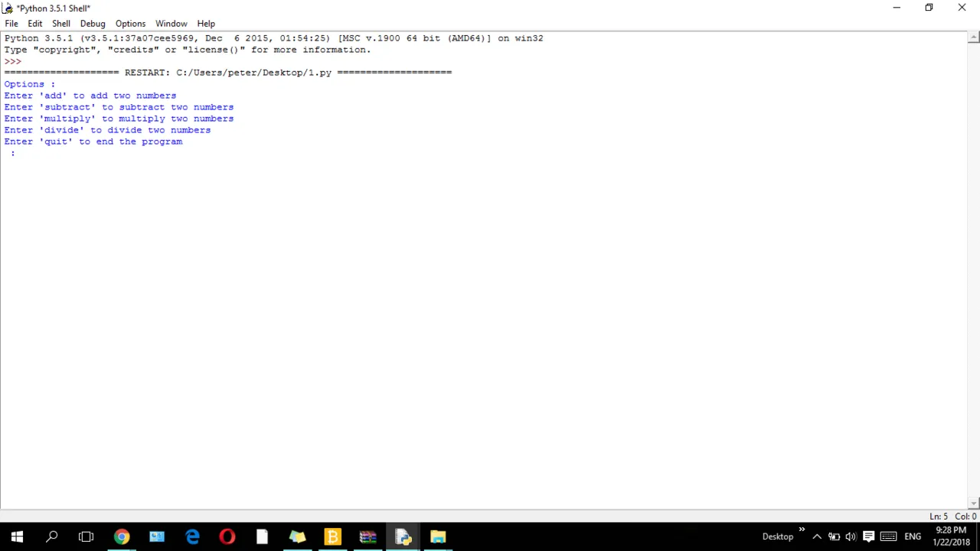Open Sticky Notes taskbar icon

298,536
